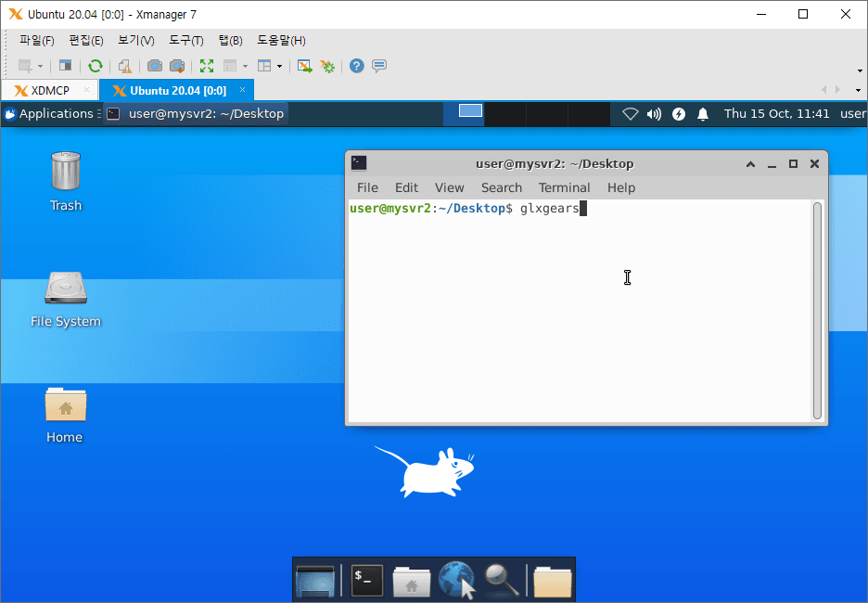Switch to the second workspace
The width and height of the screenshot is (868, 603).
504,113
